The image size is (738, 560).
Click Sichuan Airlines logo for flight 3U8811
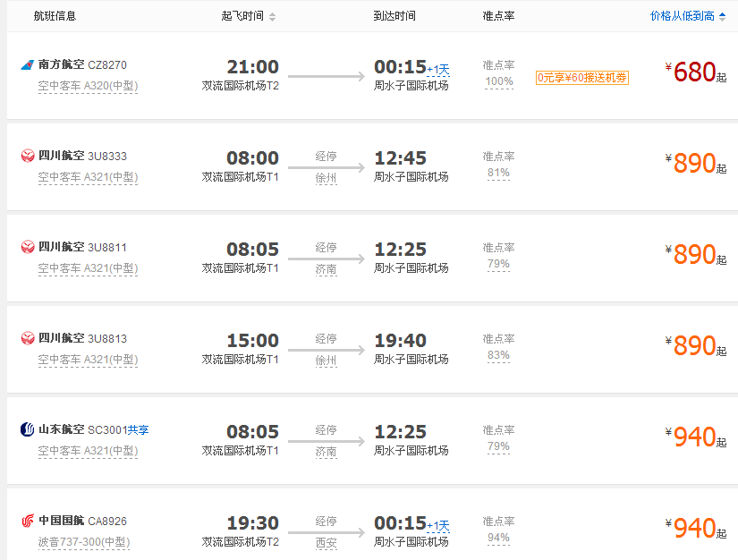pos(28,247)
